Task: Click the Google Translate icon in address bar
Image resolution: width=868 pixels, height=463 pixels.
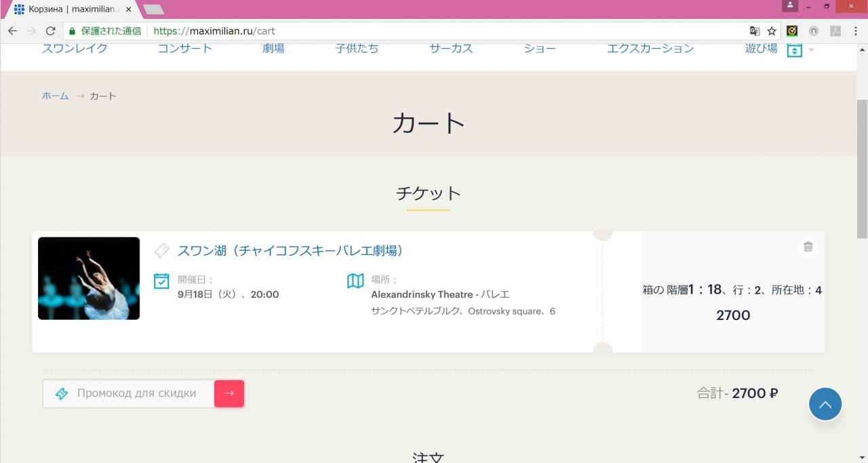Action: coord(754,31)
